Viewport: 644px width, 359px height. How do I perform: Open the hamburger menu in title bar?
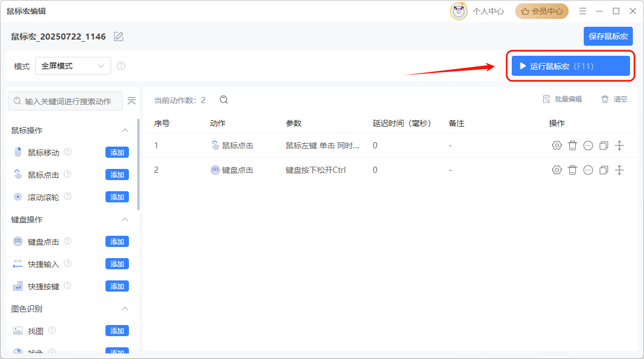point(583,11)
